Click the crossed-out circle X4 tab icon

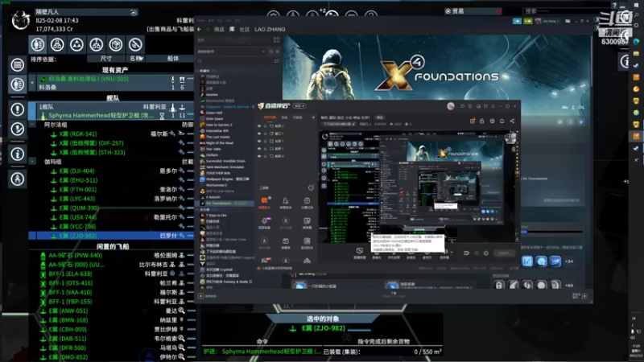point(135,44)
